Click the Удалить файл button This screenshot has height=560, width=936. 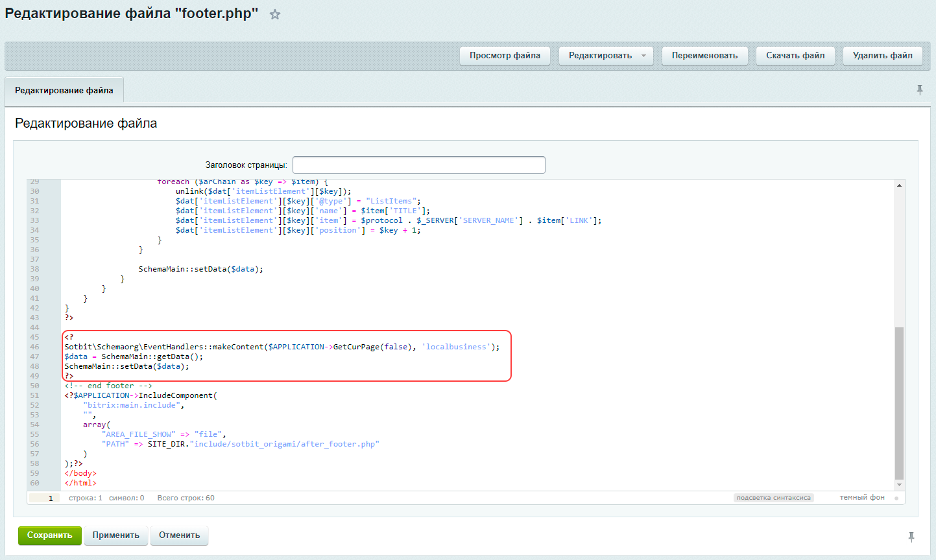(883, 56)
